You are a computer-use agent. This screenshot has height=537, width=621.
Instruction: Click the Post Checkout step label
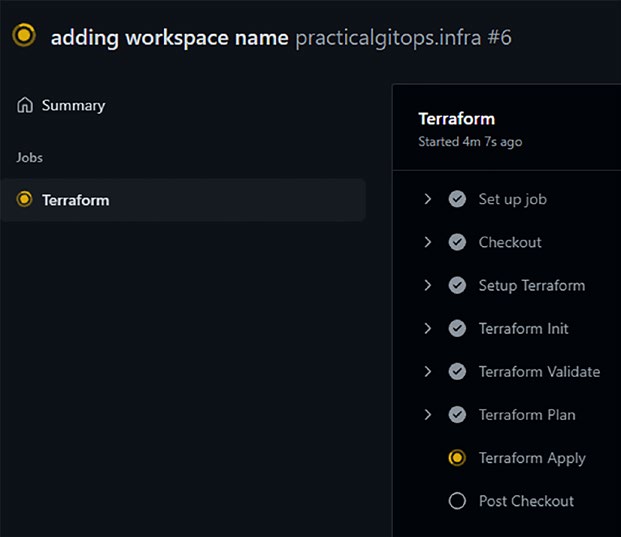pyautogui.click(x=526, y=501)
